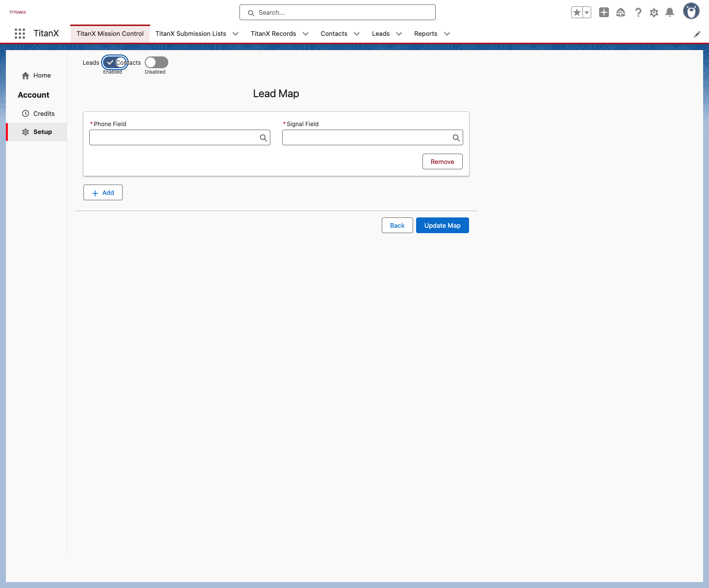
Task: Click the Back button
Action: tap(397, 225)
